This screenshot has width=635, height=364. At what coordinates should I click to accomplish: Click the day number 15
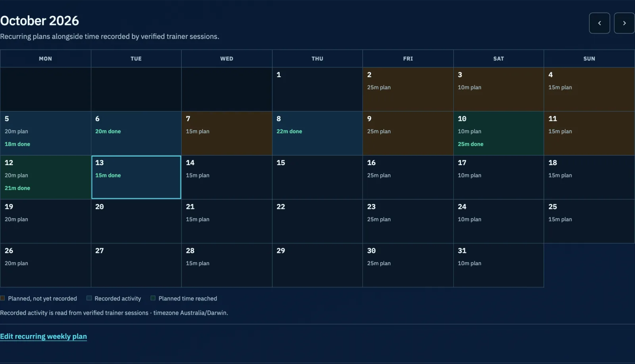[x=281, y=163]
